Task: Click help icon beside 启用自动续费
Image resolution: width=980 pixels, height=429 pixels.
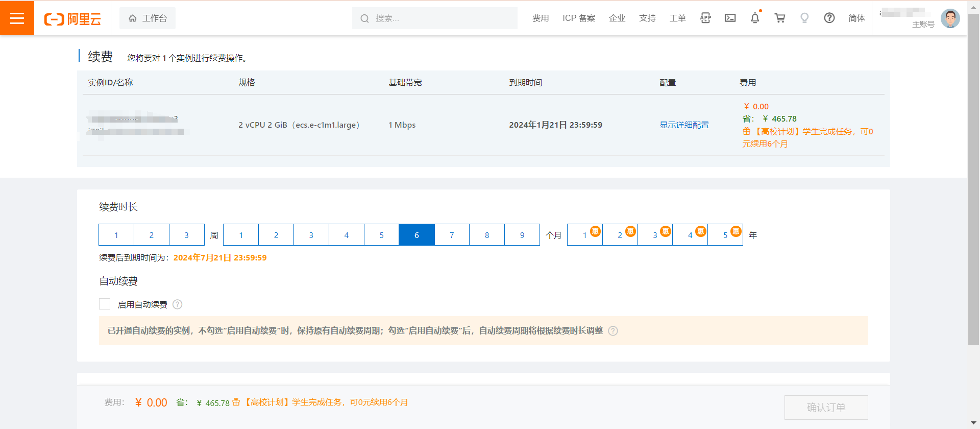Action: [x=178, y=304]
